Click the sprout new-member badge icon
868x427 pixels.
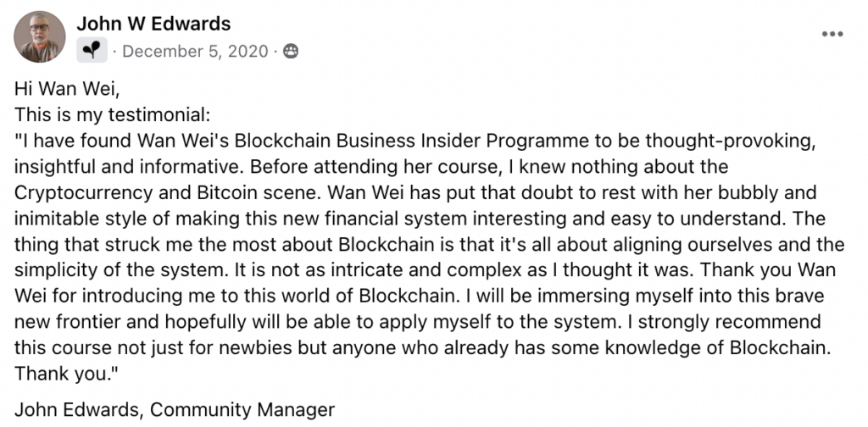click(x=92, y=50)
